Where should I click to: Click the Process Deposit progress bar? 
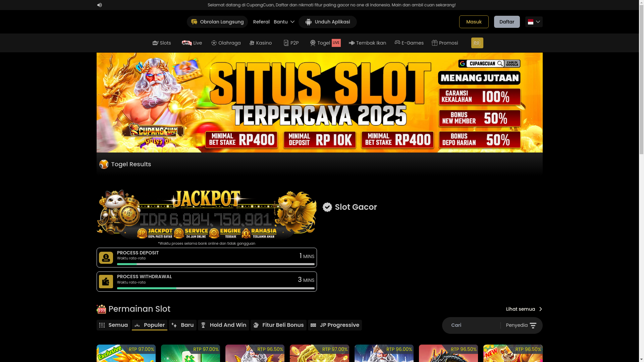(216, 264)
